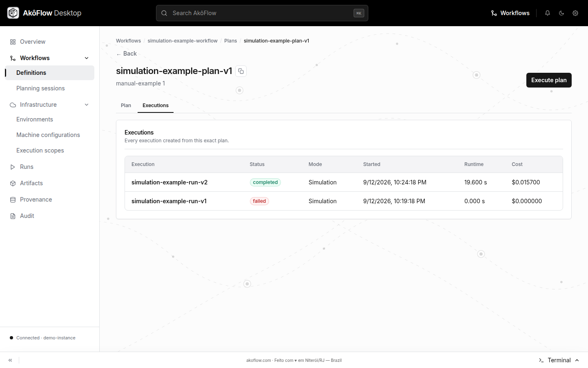The height and width of the screenshot is (368, 588).
Task: Open Planning sessions in the sidebar
Action: (x=49, y=88)
